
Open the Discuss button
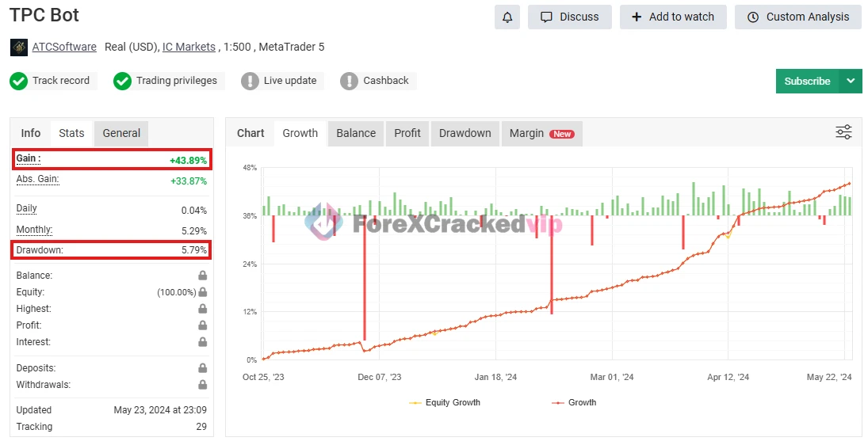[570, 17]
